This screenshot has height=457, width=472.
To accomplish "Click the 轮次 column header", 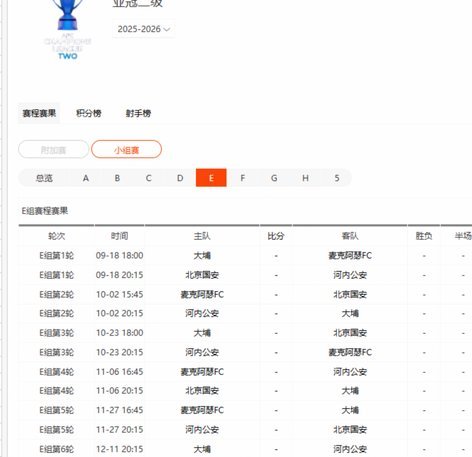I will 56,236.
